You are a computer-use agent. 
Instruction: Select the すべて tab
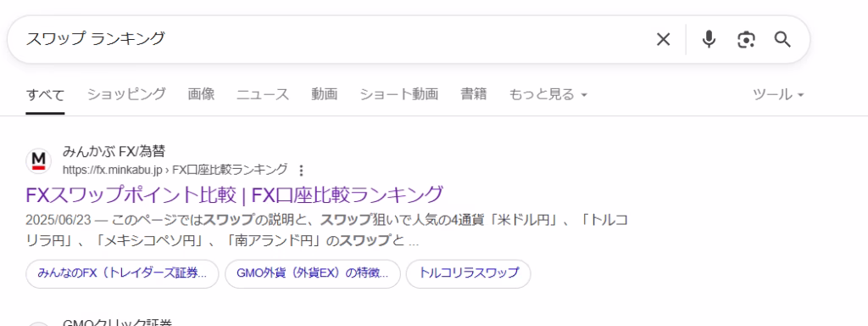(45, 95)
